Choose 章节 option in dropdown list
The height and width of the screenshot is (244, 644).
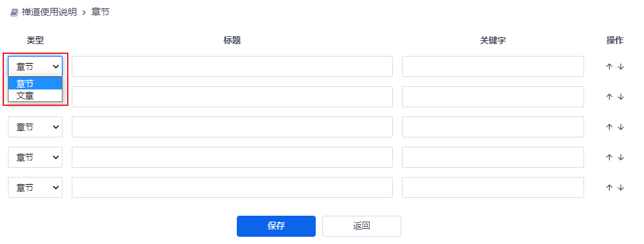(36, 84)
